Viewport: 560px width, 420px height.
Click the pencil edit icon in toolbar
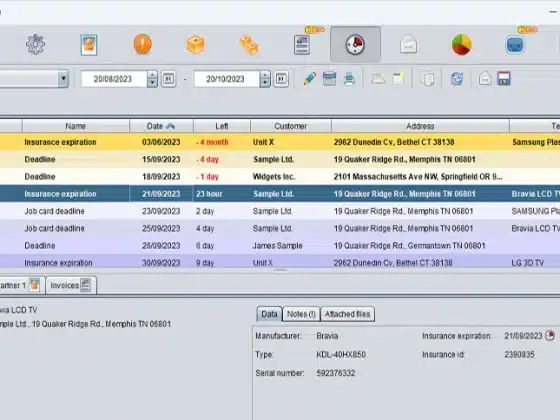point(310,79)
